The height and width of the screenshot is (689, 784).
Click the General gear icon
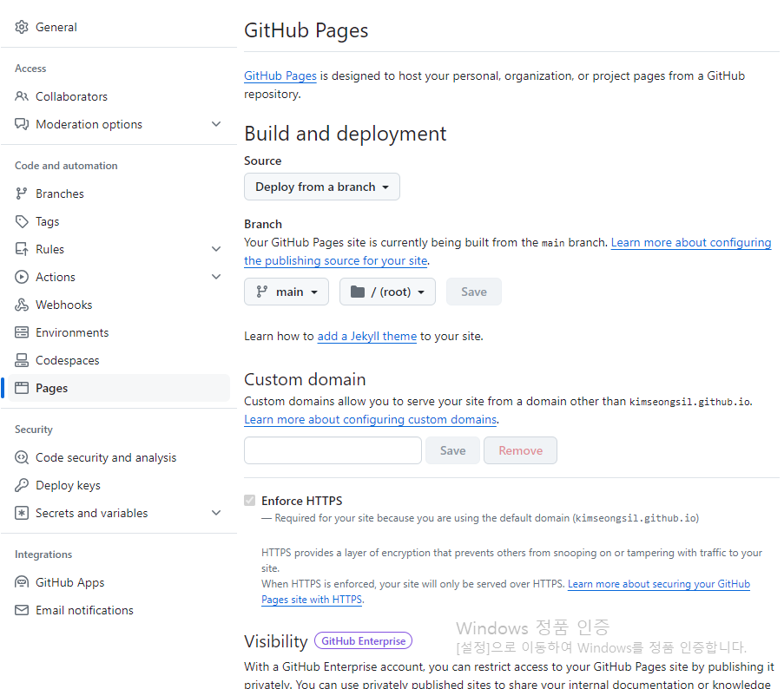22,27
